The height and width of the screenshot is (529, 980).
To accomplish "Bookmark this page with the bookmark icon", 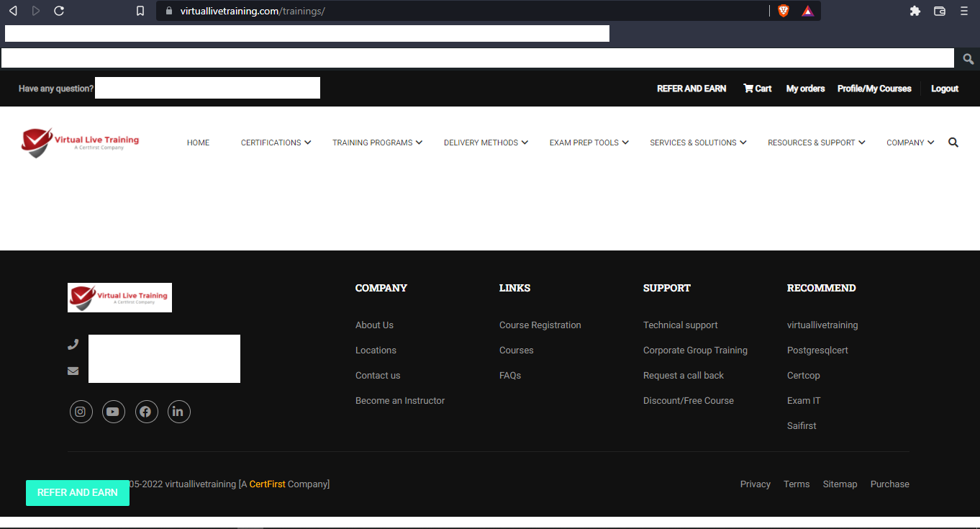I will click(x=140, y=11).
